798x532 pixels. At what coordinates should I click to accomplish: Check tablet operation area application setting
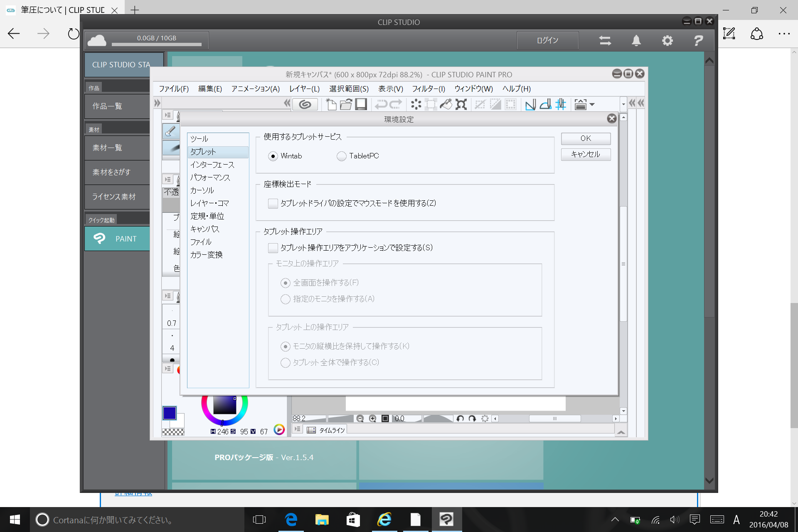click(x=273, y=248)
